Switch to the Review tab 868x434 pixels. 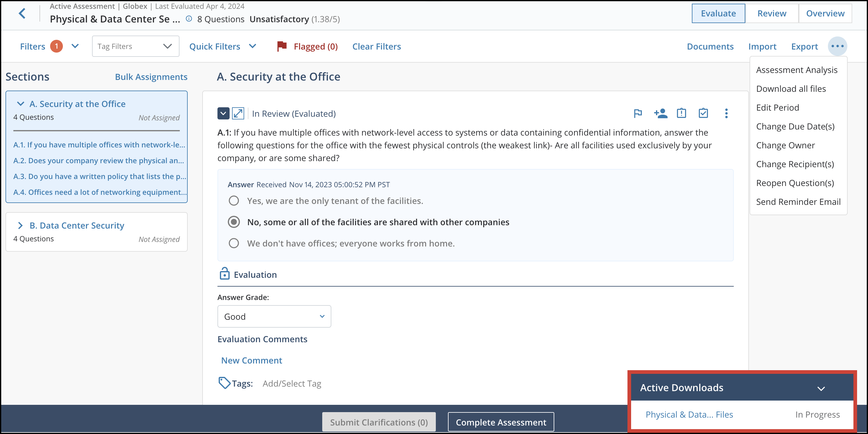click(x=771, y=13)
